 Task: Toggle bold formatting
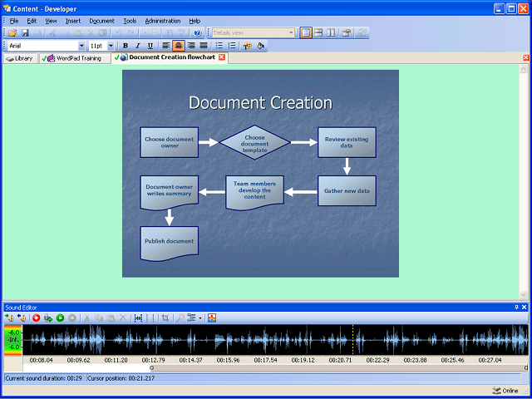(x=126, y=46)
